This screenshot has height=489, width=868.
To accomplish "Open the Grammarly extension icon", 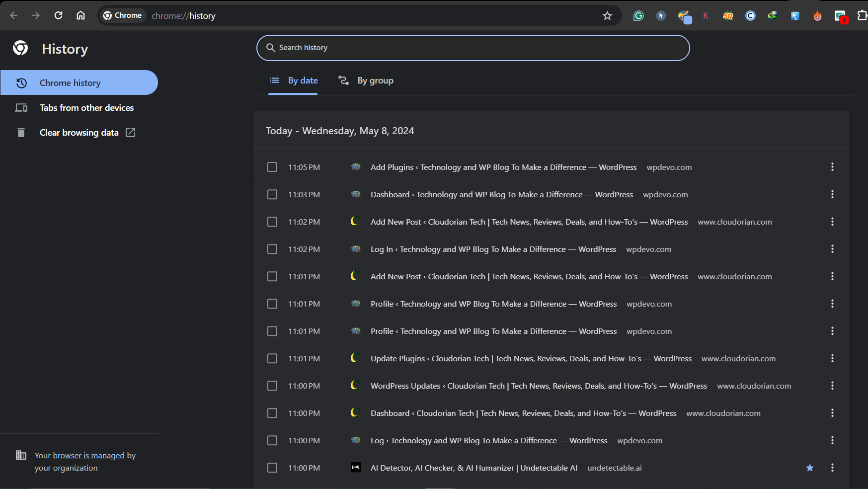I will tap(638, 16).
